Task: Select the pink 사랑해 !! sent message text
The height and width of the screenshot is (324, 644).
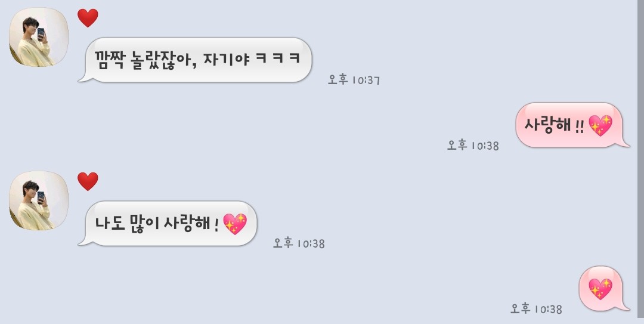Action: click(x=554, y=125)
